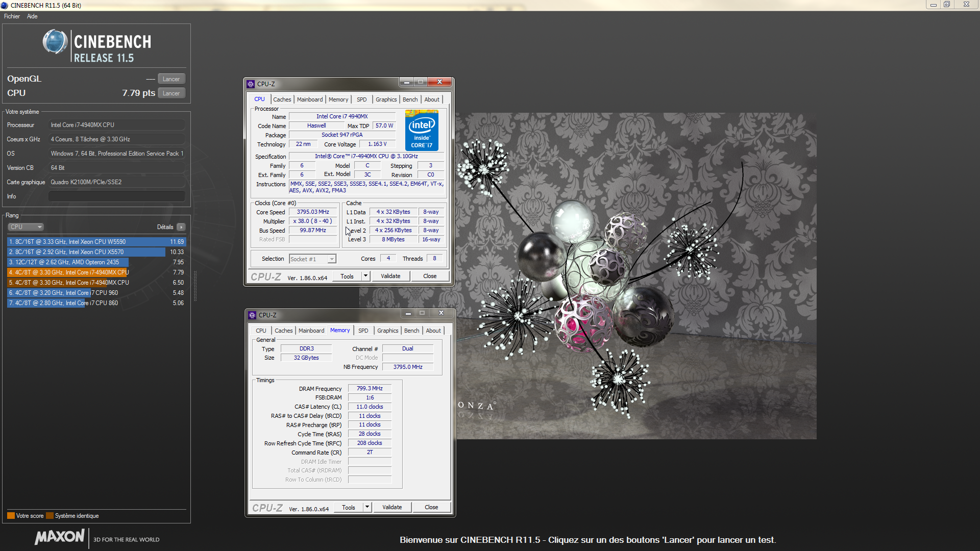Click CPU-Z title icon of lower window
Image resolution: width=980 pixels, height=551 pixels.
[252, 315]
